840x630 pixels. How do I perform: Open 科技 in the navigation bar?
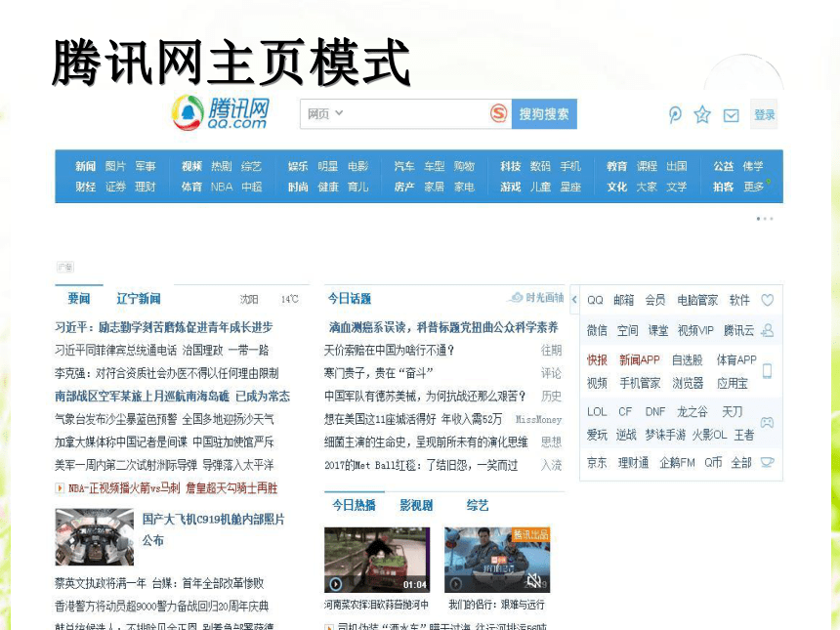pos(511,166)
